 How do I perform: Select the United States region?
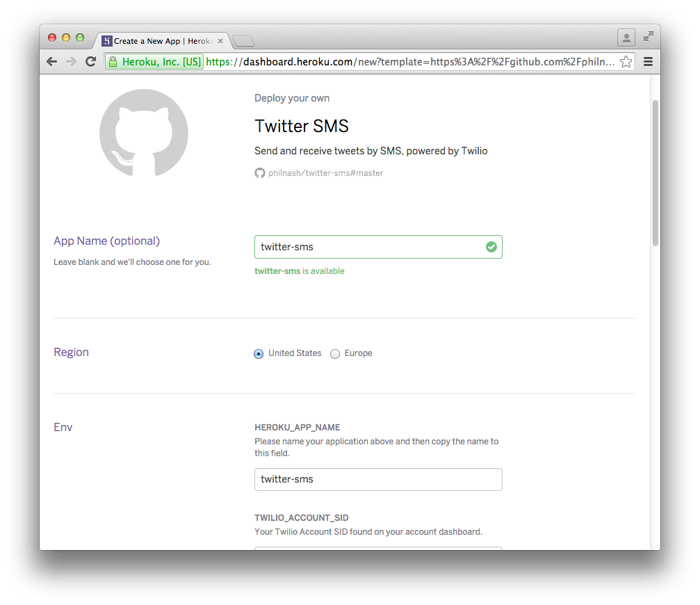[259, 354]
